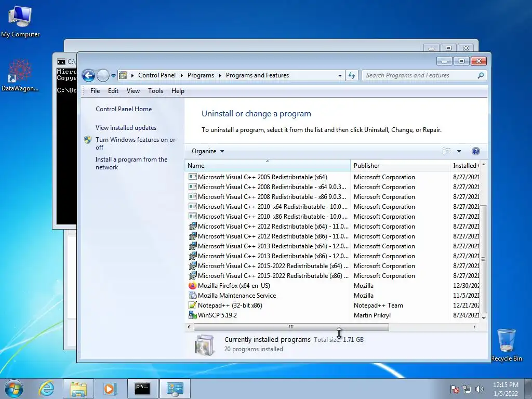Open the View menu
The width and height of the screenshot is (532, 399).
pos(133,91)
